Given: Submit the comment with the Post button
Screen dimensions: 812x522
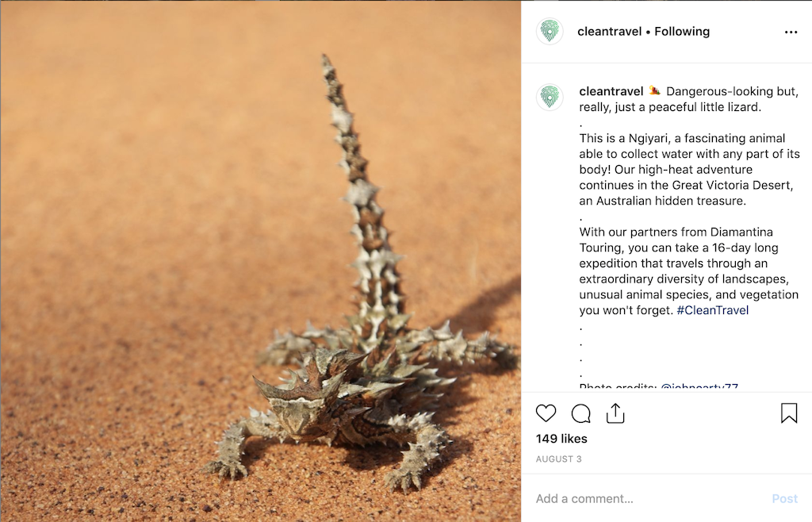Looking at the screenshot, I should pyautogui.click(x=784, y=499).
